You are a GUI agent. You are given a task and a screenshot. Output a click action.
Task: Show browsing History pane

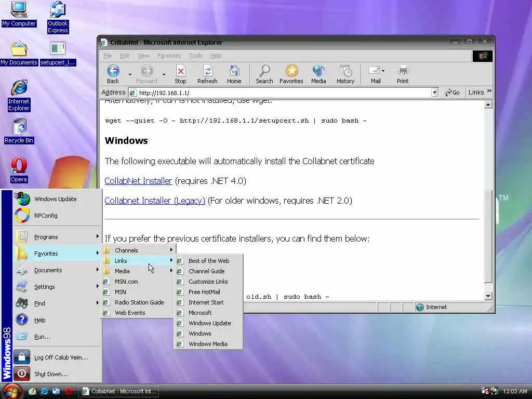(345, 74)
